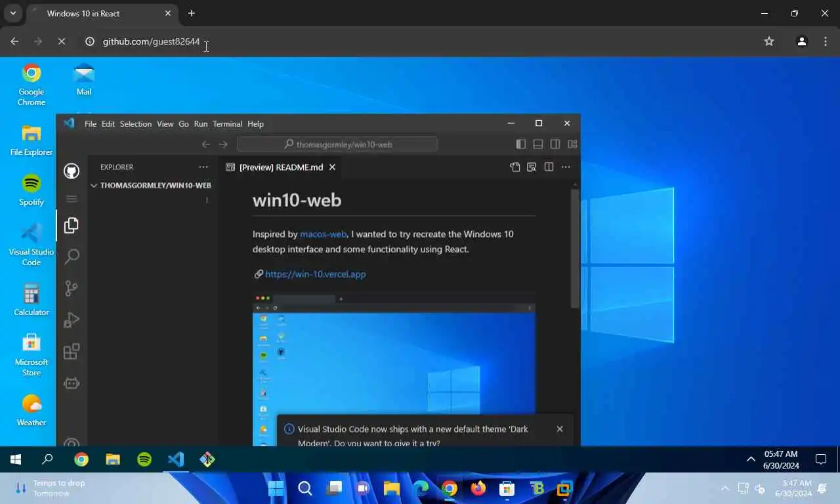Click the Firefox icon in the Windows 11 taskbar
The width and height of the screenshot is (840, 504).
point(478,488)
